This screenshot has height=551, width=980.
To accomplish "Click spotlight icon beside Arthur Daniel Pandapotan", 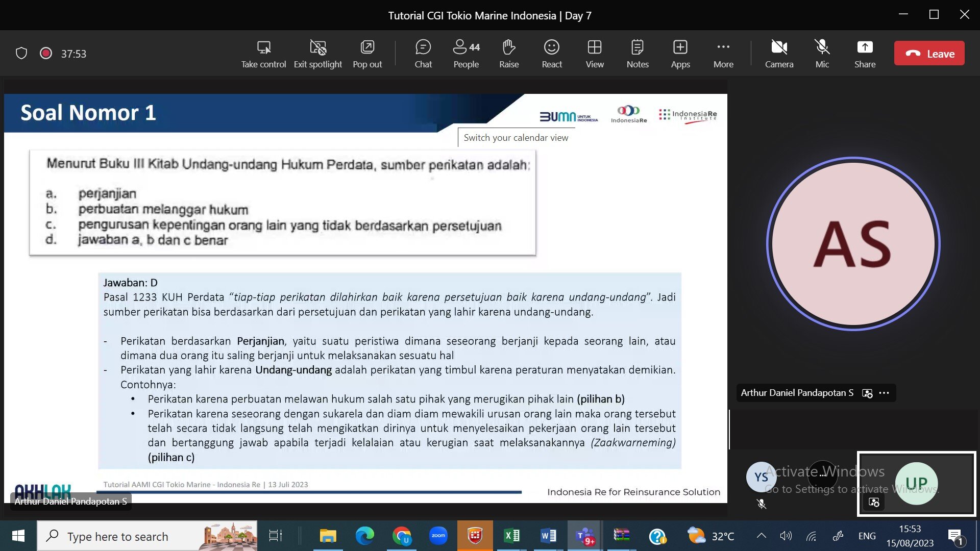I will 867,393.
